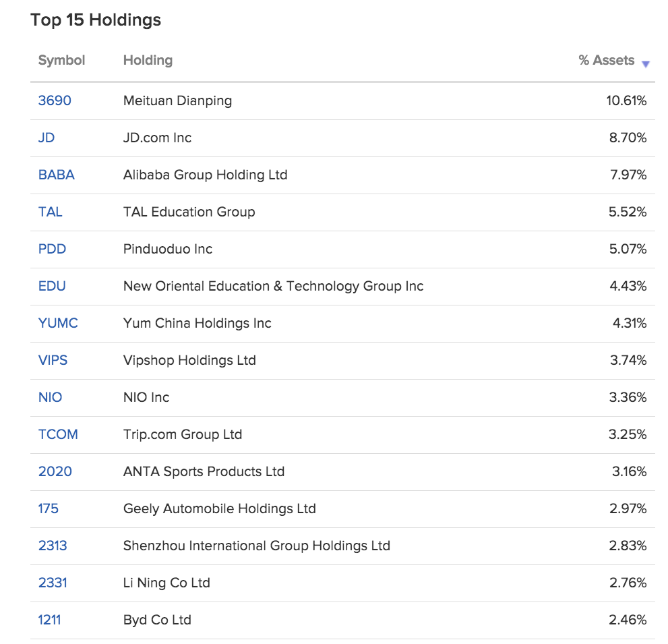Viewport: 668px width, 644px height.
Task: Open the TCOM symbol link
Action: [x=58, y=434]
